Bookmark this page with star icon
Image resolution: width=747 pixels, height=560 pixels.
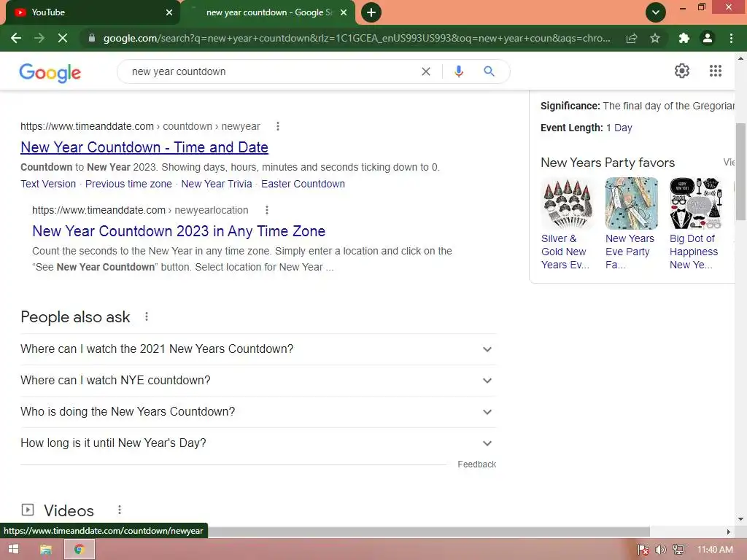655,38
